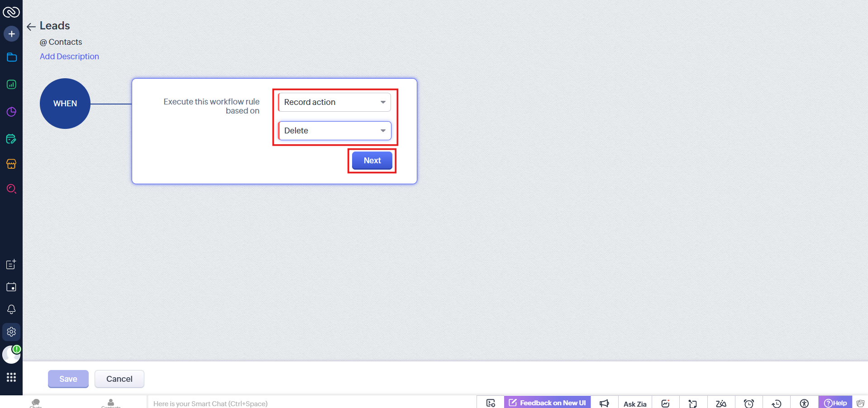This screenshot has height=408, width=868.
Task: Open the sidebar calendar icon
Action: 11,287
